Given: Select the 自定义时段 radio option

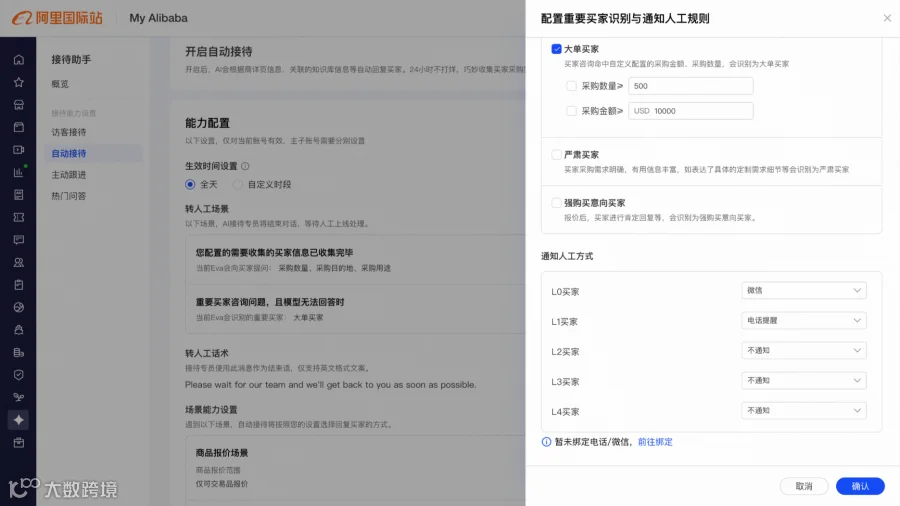Looking at the screenshot, I should click(x=238, y=184).
